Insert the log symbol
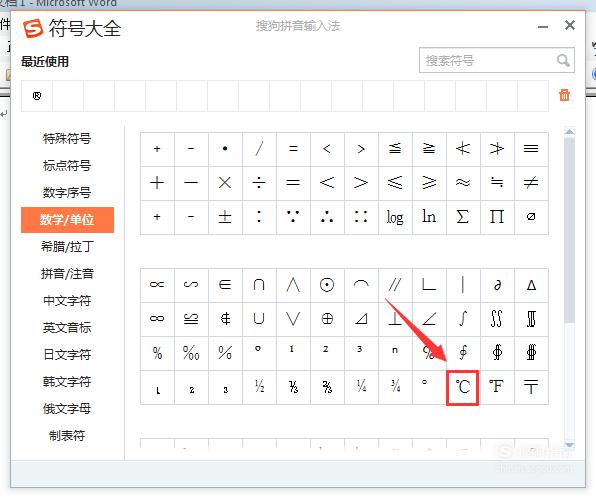Screen dimensions: 596x498 pos(395,217)
